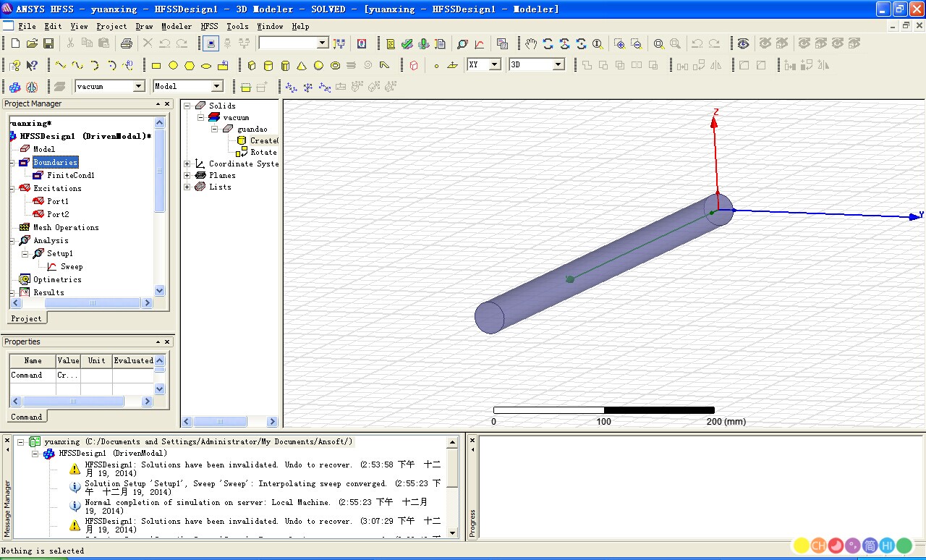Collapse the Solids tree node

[x=187, y=106]
